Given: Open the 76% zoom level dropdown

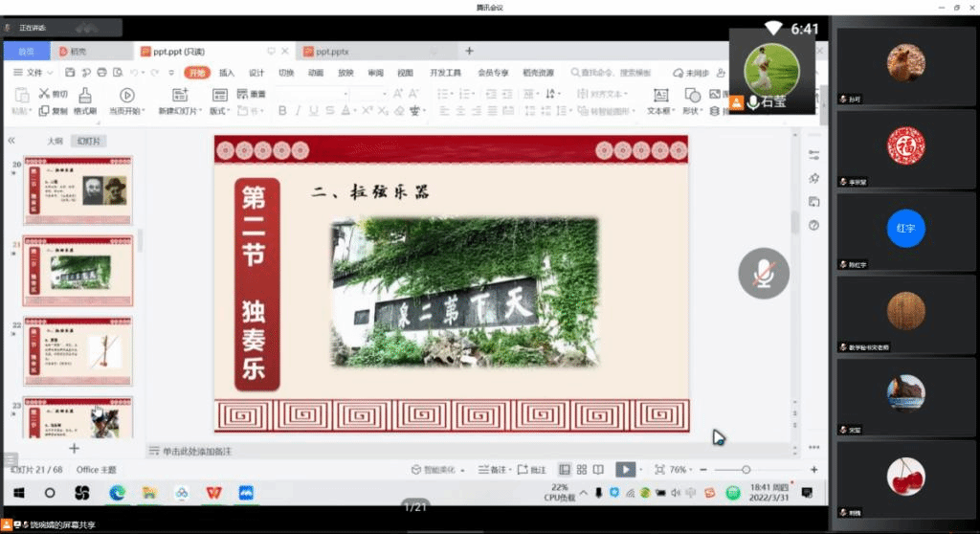Looking at the screenshot, I should [679, 470].
